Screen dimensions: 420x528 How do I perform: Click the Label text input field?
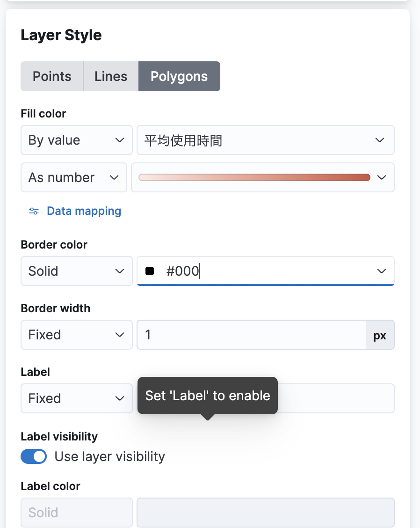point(337,398)
